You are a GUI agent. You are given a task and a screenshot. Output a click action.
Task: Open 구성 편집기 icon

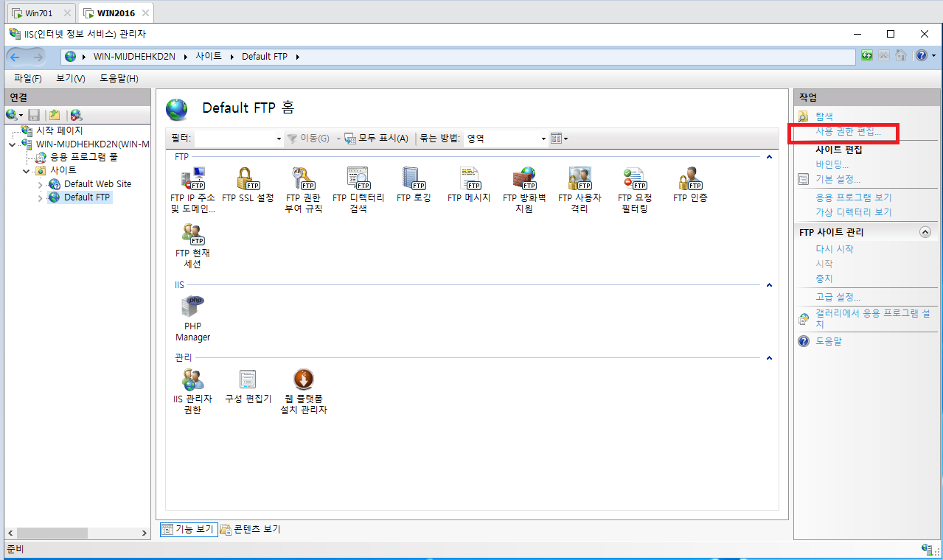pyautogui.click(x=248, y=387)
